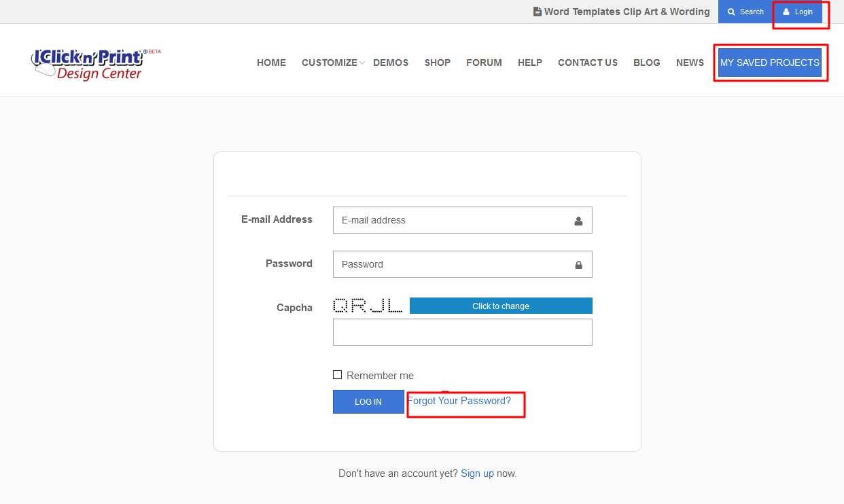Visit the FORUM section
Screen dimensions: 844x504
[x=484, y=62]
